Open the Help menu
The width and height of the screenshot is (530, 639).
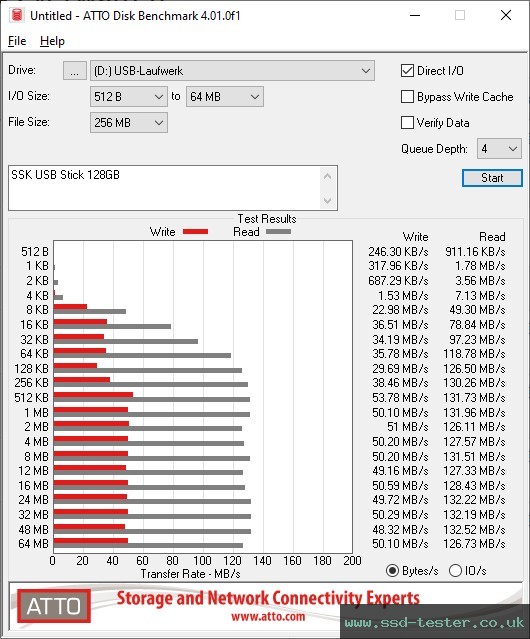52,41
